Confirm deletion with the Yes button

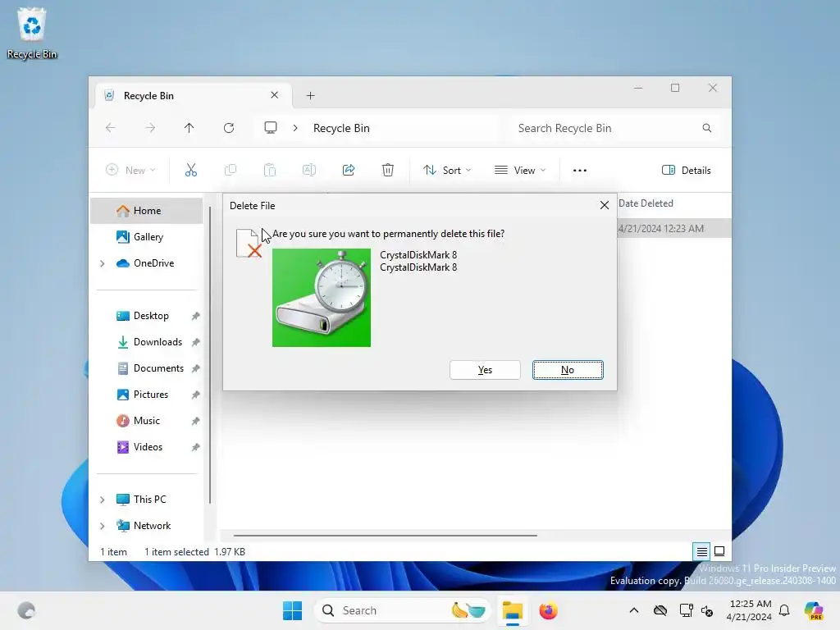[x=485, y=370]
